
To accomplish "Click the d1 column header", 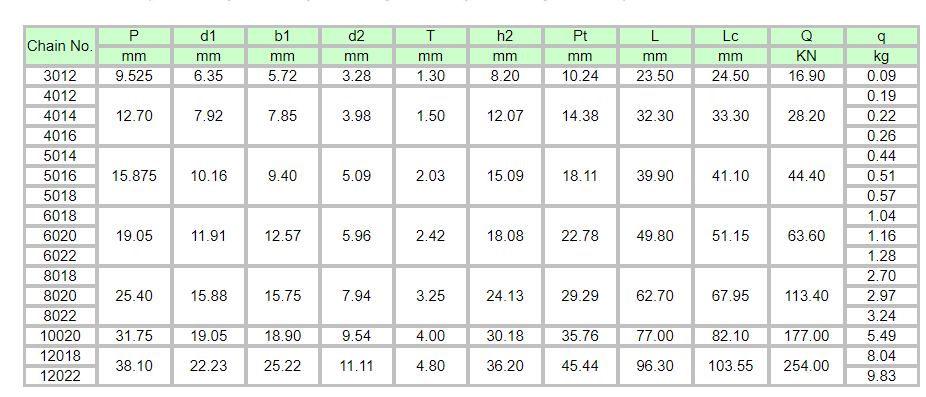I will (208, 36).
